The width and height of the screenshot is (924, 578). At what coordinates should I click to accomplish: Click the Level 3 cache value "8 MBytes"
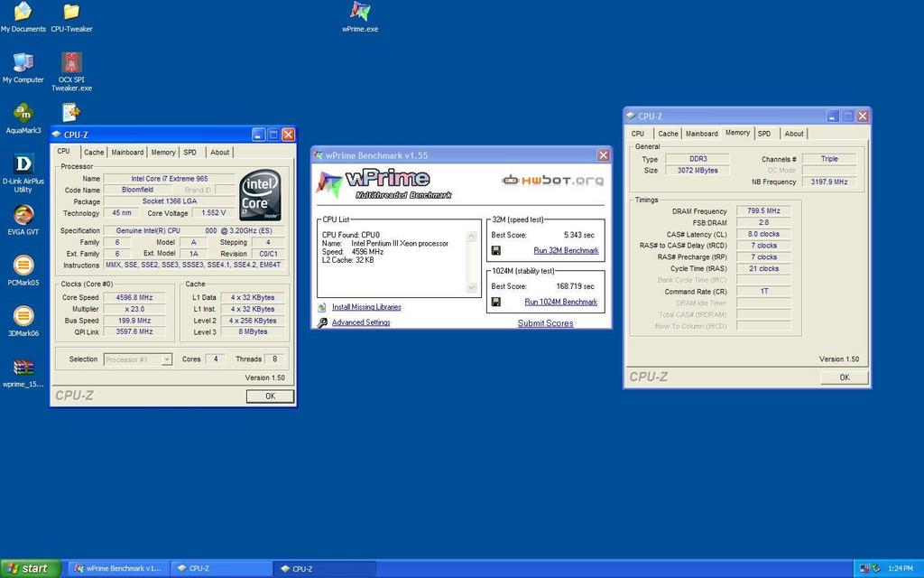253,332
